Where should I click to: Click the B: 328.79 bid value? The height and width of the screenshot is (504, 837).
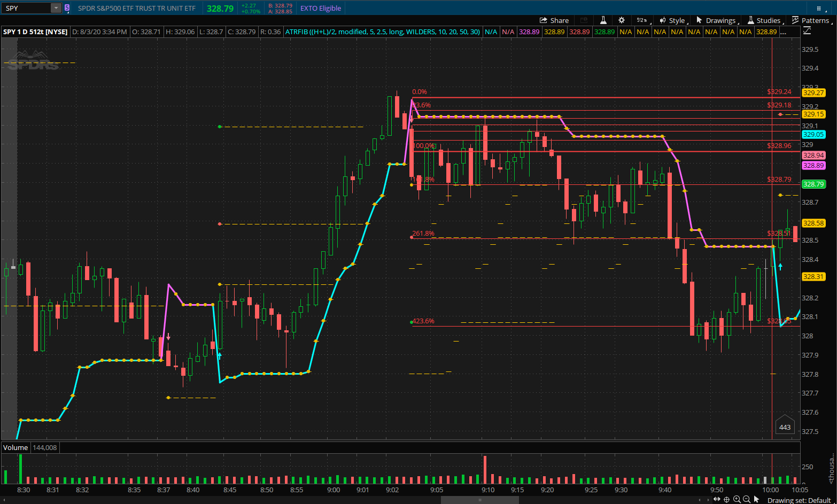[x=280, y=5]
